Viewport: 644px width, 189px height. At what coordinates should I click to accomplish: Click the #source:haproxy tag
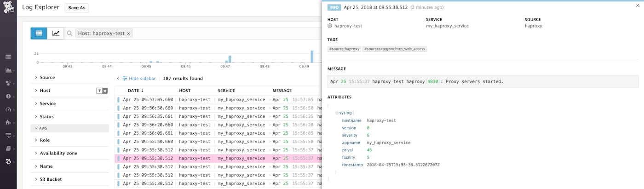(x=344, y=49)
